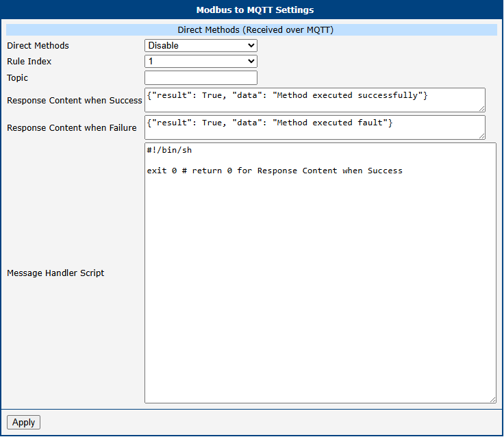
Task: Click the resize handle of Failure response textarea
Action: 482,136
